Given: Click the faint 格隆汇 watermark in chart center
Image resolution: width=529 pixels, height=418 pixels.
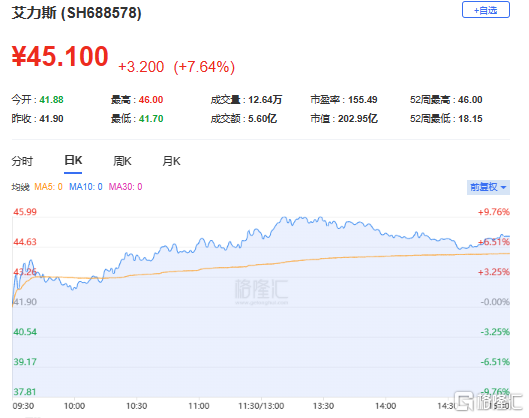Looking at the screenshot, I should (261, 291).
